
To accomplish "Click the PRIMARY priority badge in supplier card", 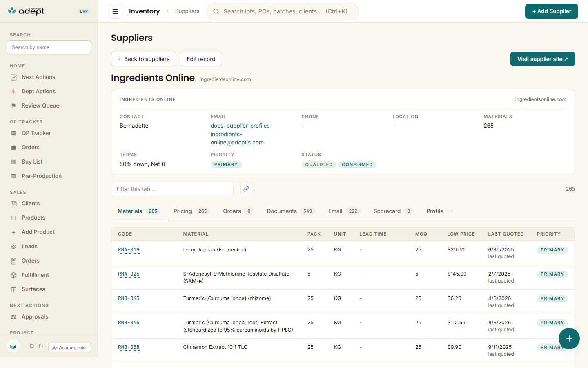I will tap(226, 164).
